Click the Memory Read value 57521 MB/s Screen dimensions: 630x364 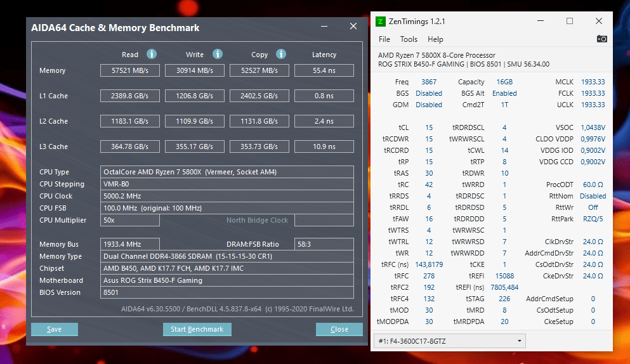click(x=130, y=70)
